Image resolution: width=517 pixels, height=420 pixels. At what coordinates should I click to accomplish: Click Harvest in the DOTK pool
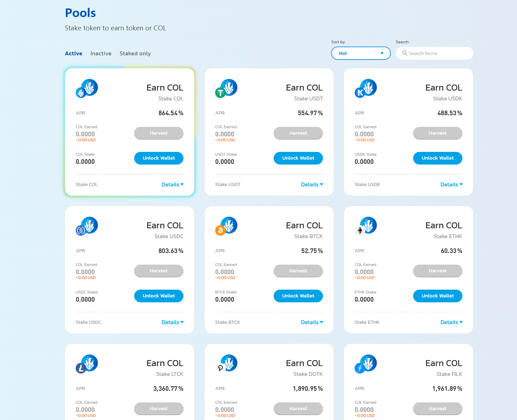click(298, 409)
